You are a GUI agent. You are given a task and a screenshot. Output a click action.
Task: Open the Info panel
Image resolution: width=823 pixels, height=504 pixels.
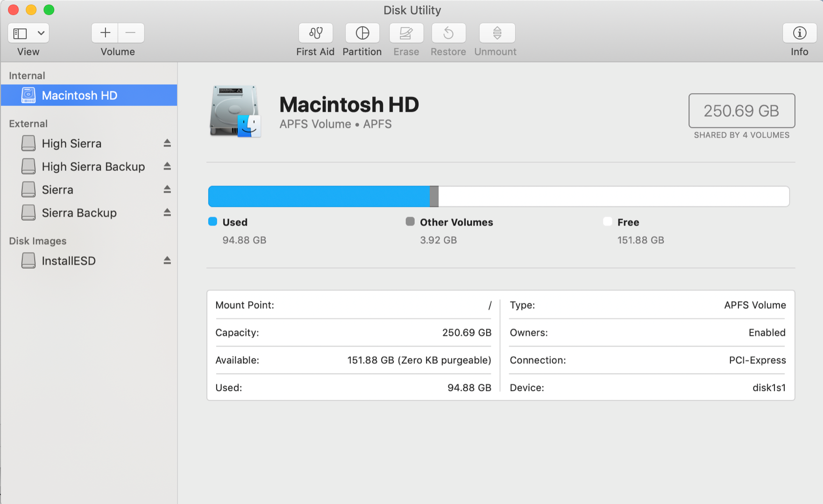(x=799, y=33)
